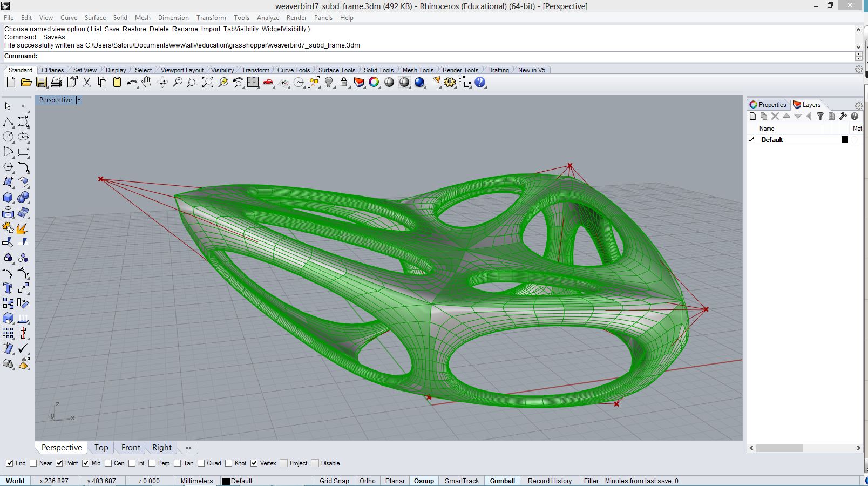Click the Undo arrow icon
The width and height of the screenshot is (868, 486).
pos(132,83)
